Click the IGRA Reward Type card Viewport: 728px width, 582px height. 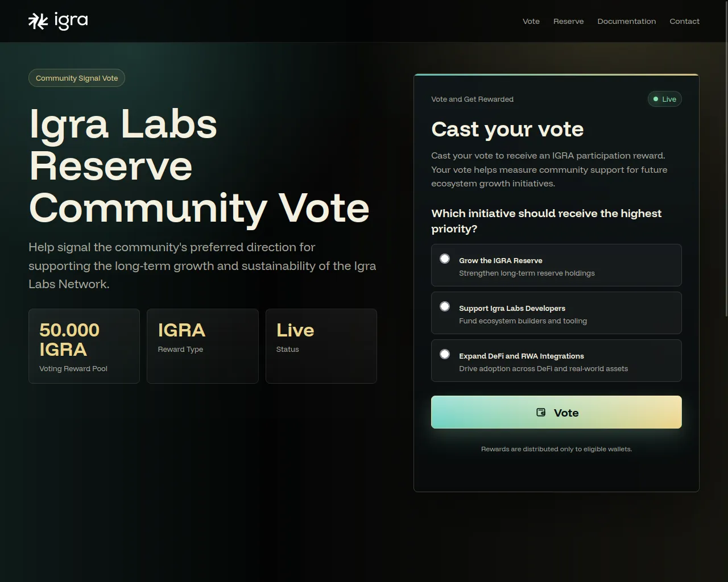tap(202, 346)
